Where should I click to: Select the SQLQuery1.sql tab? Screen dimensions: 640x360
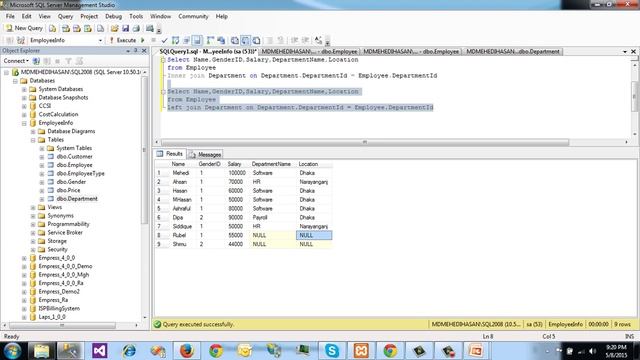click(x=207, y=51)
